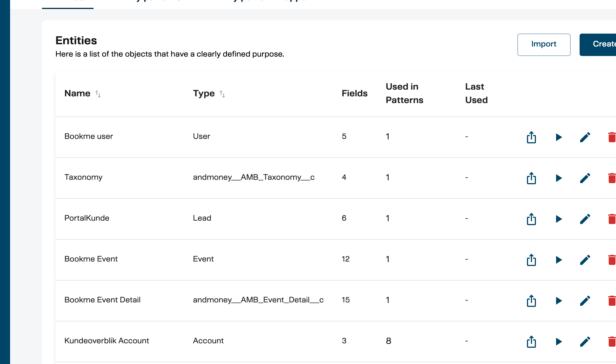
Task: Export the Taxonomy entity
Action: [531, 178]
